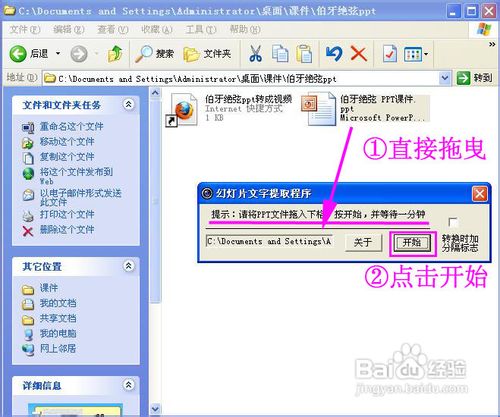Click the 转到 Go button
The height and width of the screenshot is (417, 500).
click(x=475, y=78)
